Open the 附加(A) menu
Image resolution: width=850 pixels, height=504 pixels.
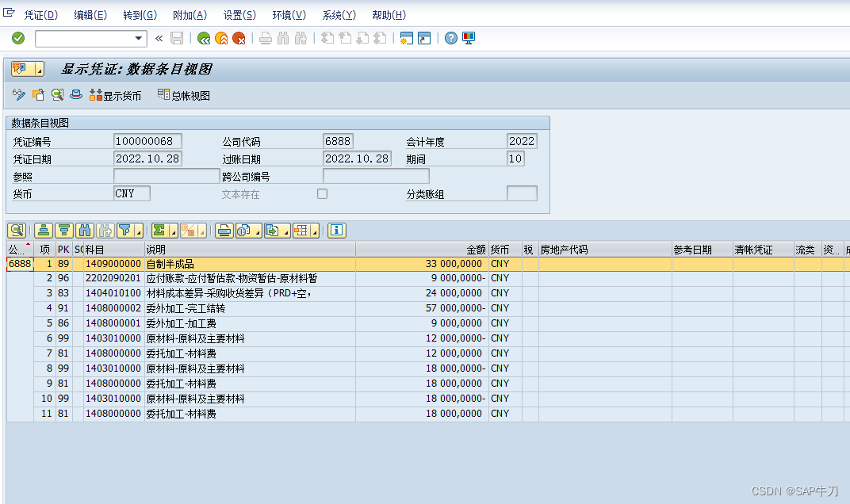click(x=190, y=15)
